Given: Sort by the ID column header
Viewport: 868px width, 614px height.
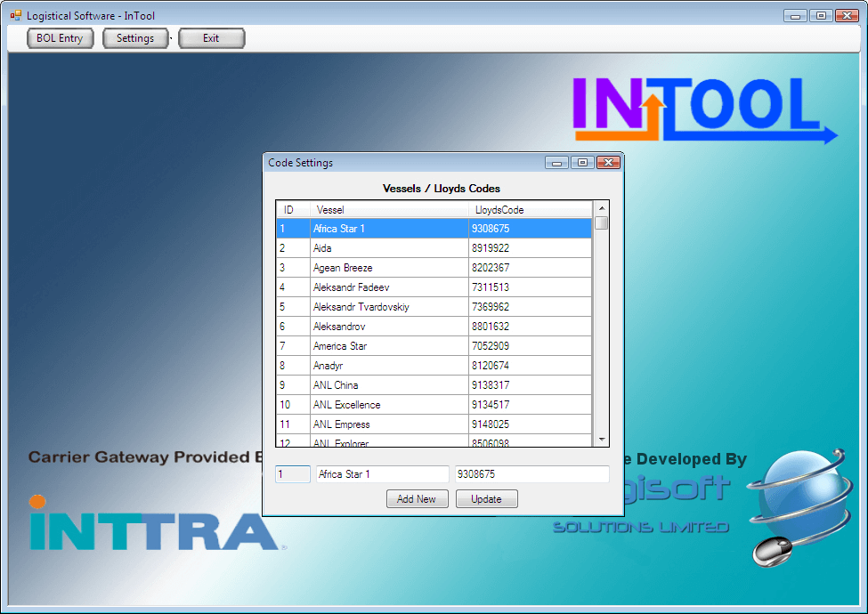Looking at the screenshot, I should pos(294,210).
